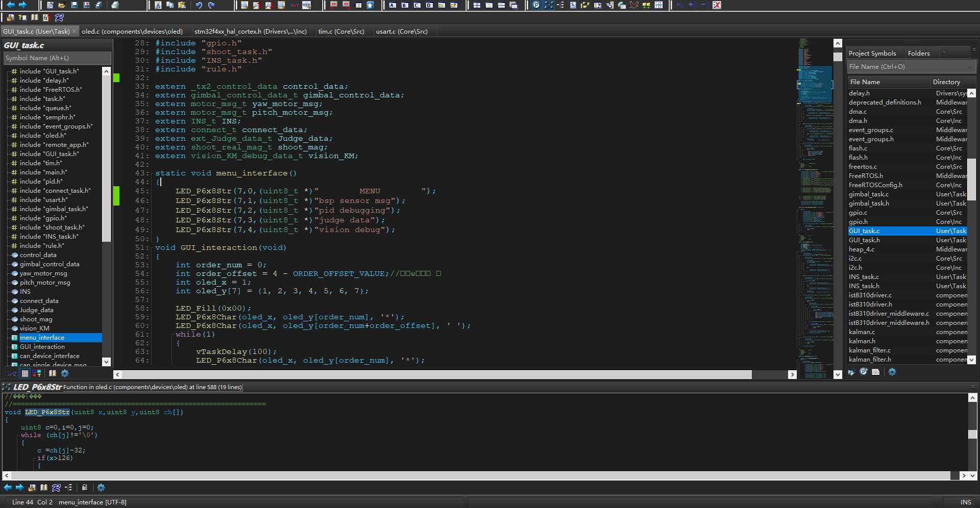Viewport: 980px width, 508px height.
Task: Click the Undo icon
Action: [x=199, y=5]
